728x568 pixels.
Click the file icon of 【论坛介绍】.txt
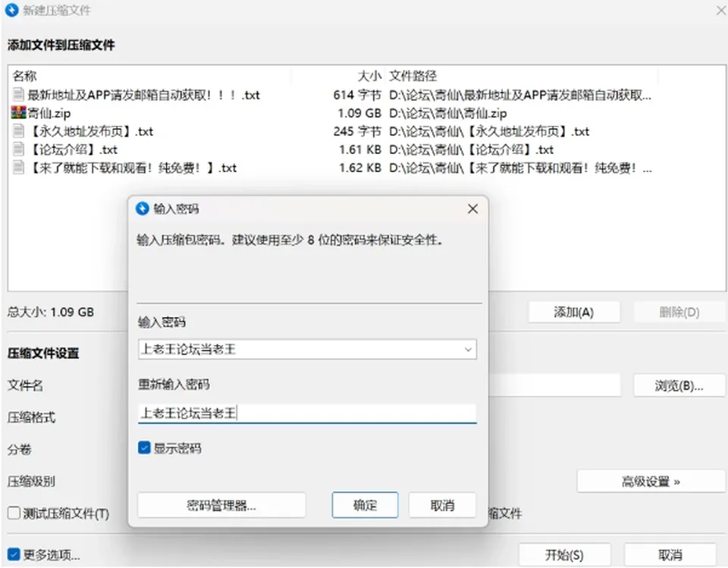[18, 149]
